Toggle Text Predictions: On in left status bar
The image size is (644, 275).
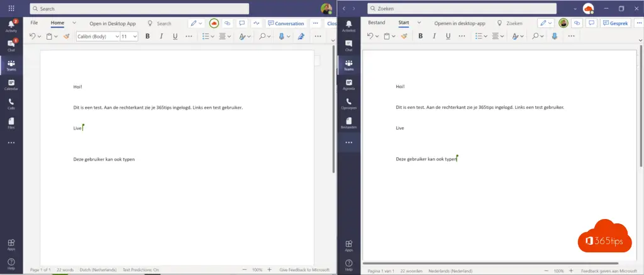click(141, 270)
